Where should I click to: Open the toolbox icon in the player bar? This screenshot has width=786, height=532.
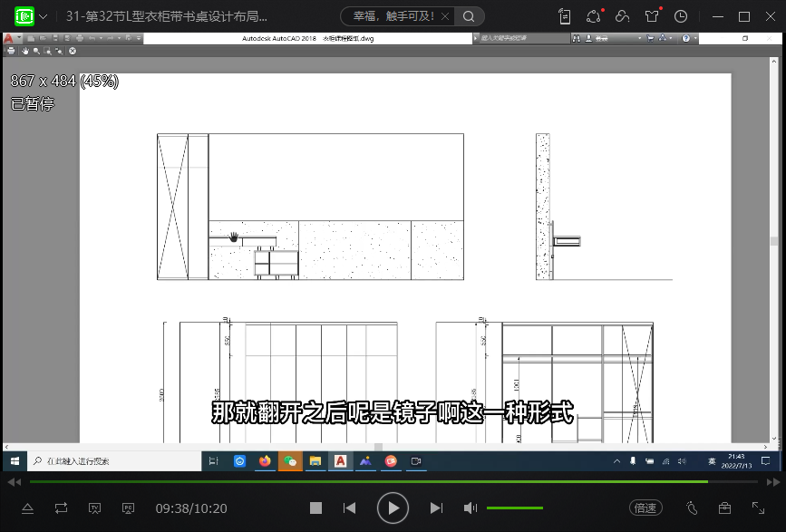pyautogui.click(x=724, y=508)
